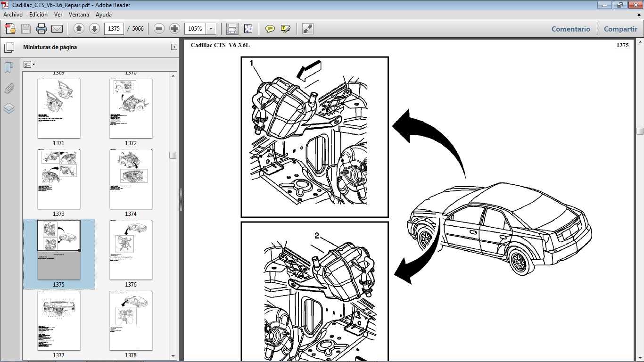Viewport: 644px width, 362px height.
Task: Open the Comentario panel
Action: tap(571, 29)
